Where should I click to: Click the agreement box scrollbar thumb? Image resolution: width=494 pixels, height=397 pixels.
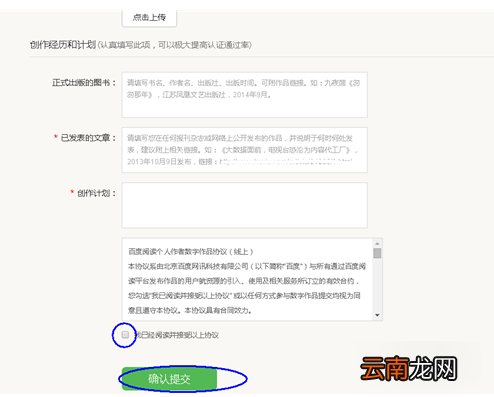[377, 253]
